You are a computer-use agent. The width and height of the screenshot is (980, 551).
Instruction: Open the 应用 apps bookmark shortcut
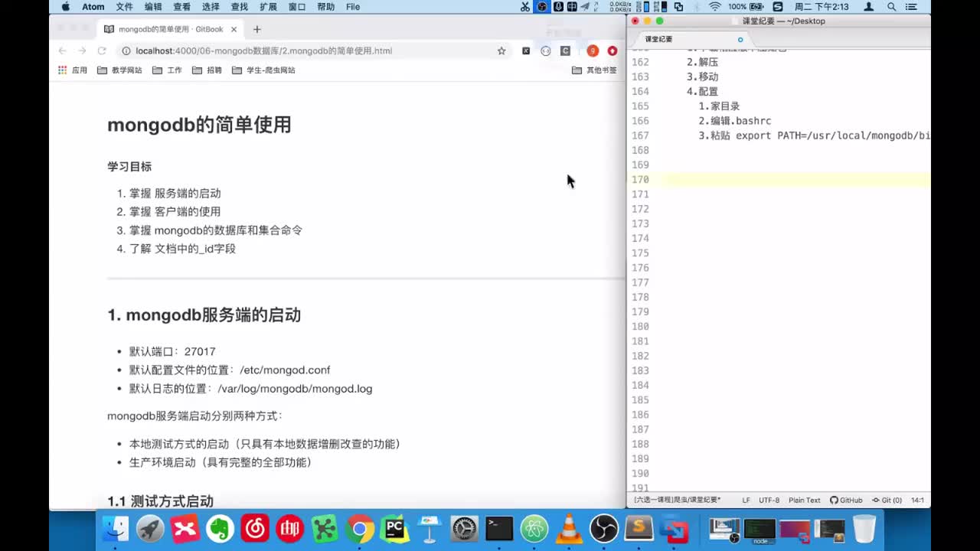pos(73,70)
